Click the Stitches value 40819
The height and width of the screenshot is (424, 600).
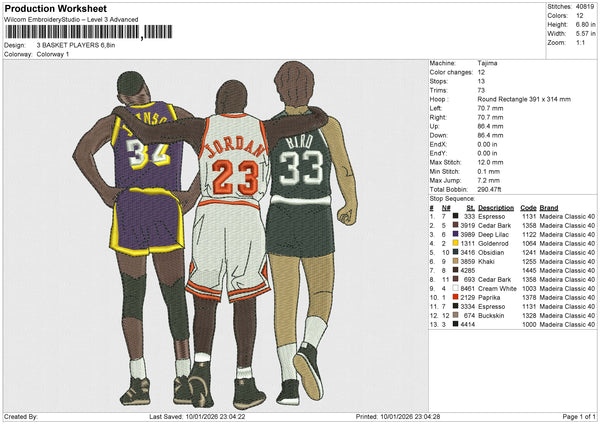pos(585,7)
